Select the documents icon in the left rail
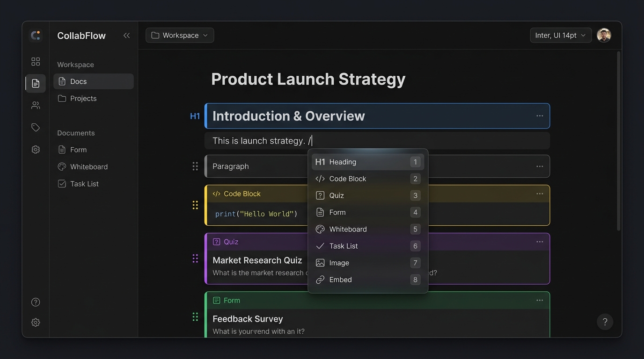 (x=36, y=83)
